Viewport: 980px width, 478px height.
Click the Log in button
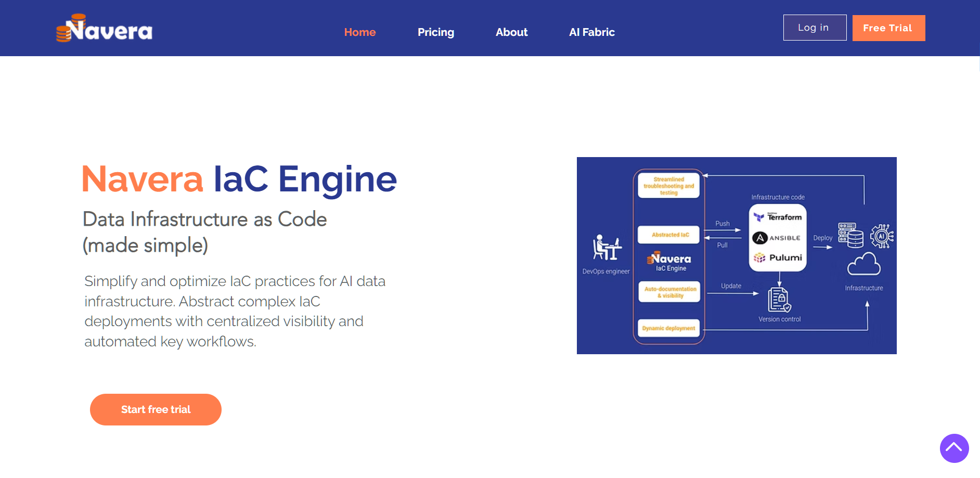815,28
